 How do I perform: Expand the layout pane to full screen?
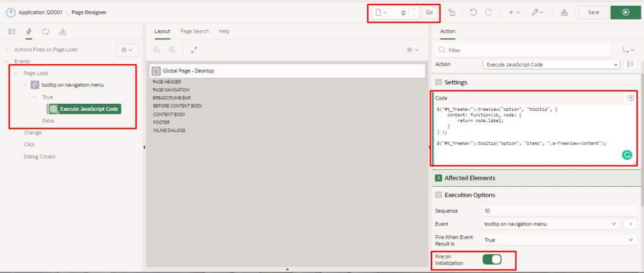coord(194,50)
